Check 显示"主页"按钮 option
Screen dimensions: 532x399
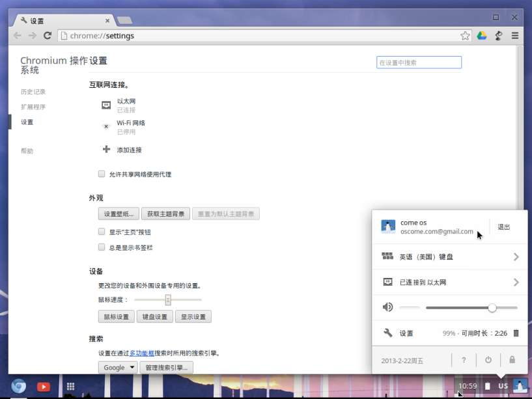point(102,231)
